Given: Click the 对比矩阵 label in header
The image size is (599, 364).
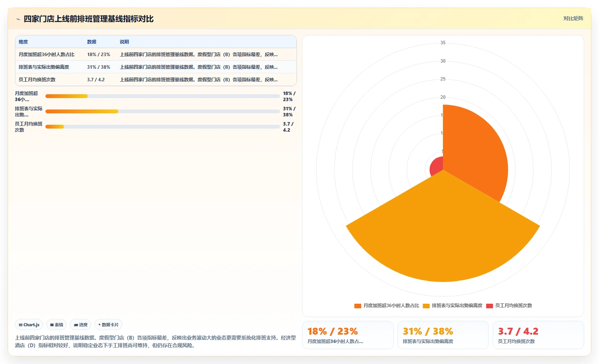Looking at the screenshot, I should [x=573, y=18].
